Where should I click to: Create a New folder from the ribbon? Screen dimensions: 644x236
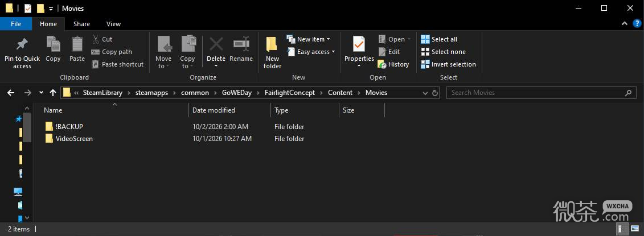272,52
